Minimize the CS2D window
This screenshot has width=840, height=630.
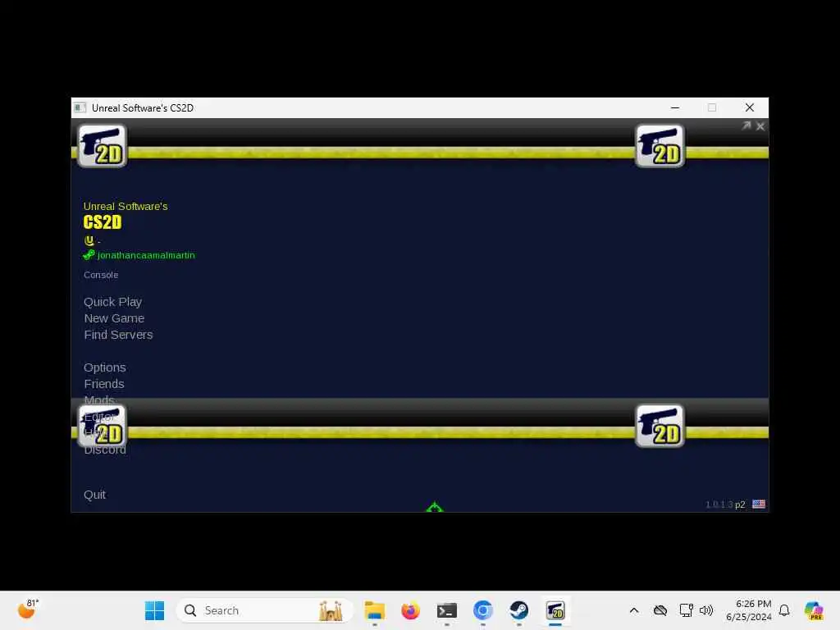click(675, 107)
